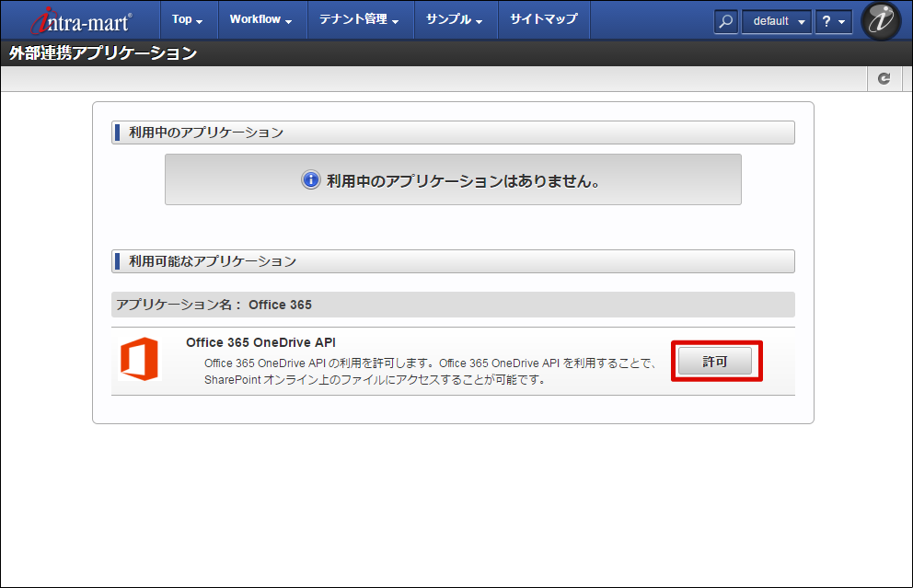Screen dimensions: 913x588
Task: Expand the サンプル menu
Action: tap(455, 20)
